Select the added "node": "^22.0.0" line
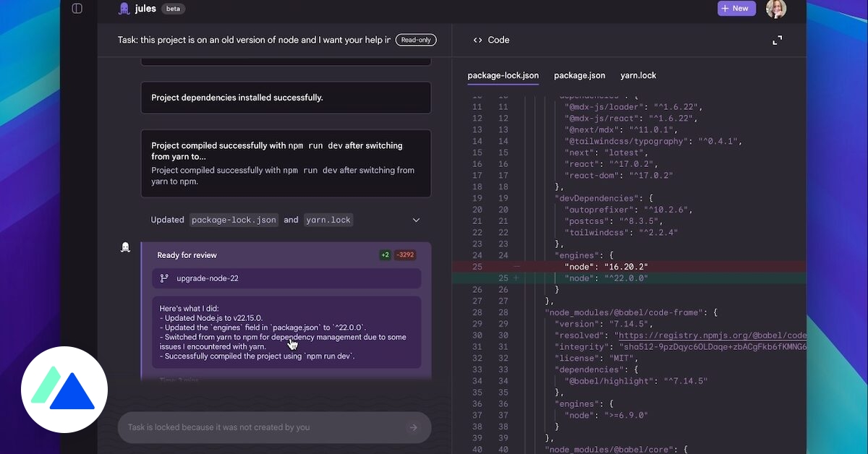868x454 pixels. point(629,278)
